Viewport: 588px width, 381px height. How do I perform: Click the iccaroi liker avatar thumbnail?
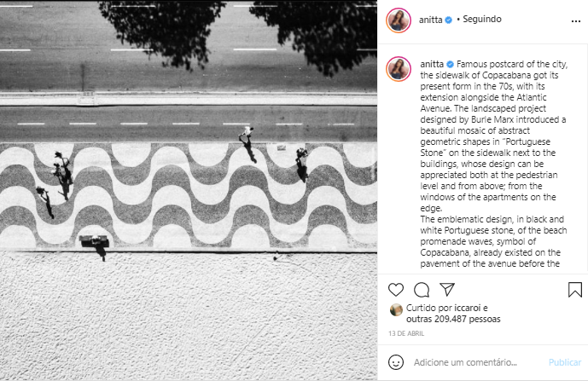tap(396, 309)
